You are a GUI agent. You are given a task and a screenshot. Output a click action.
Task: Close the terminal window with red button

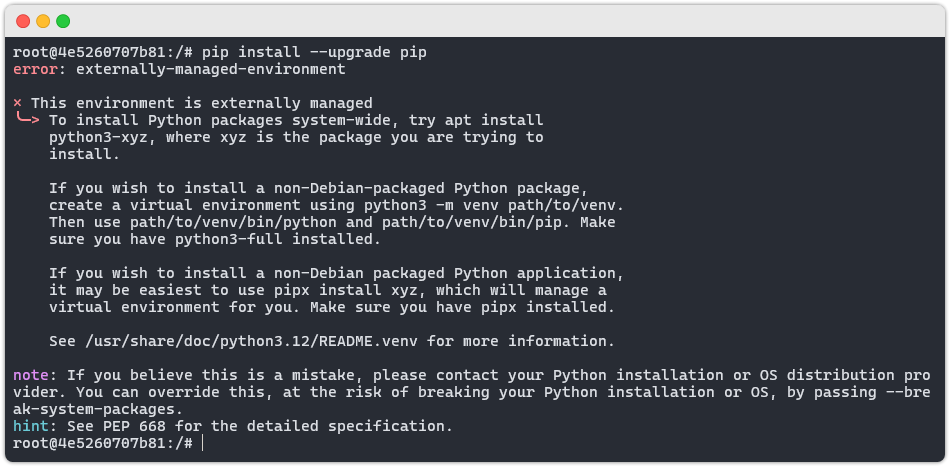pos(23,21)
